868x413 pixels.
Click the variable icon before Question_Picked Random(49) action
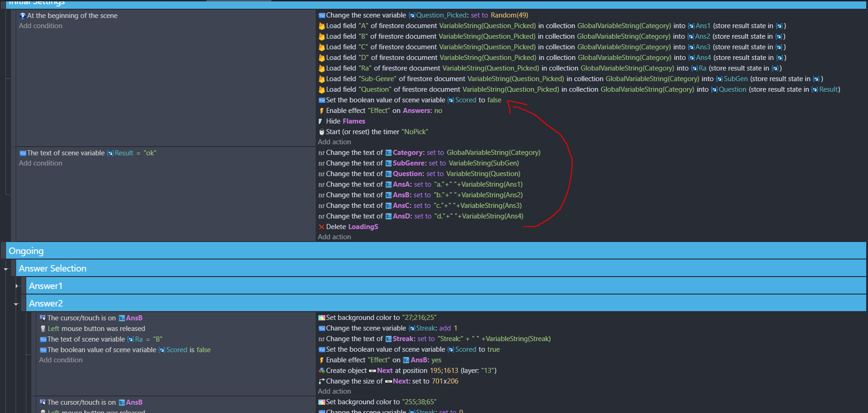coord(322,16)
